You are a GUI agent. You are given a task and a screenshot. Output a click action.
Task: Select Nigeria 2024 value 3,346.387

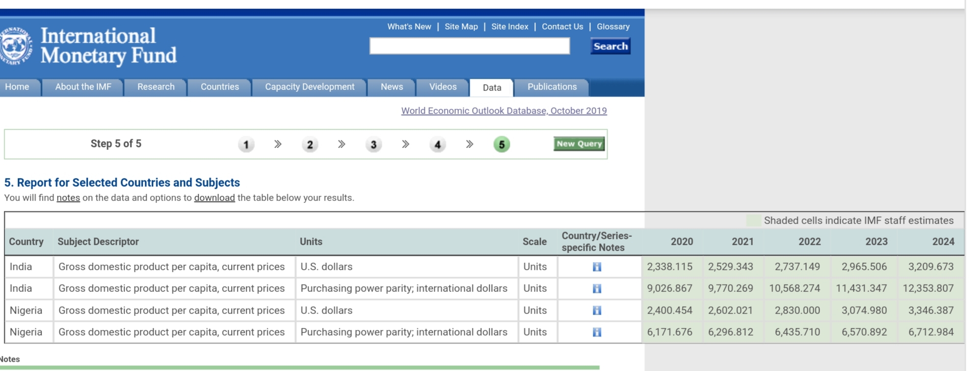tap(931, 311)
